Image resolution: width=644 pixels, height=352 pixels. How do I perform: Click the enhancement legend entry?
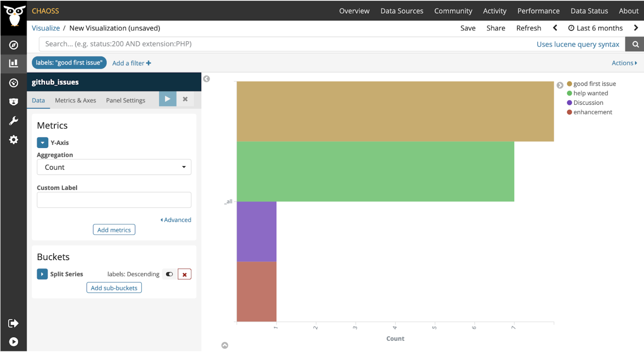coord(590,112)
